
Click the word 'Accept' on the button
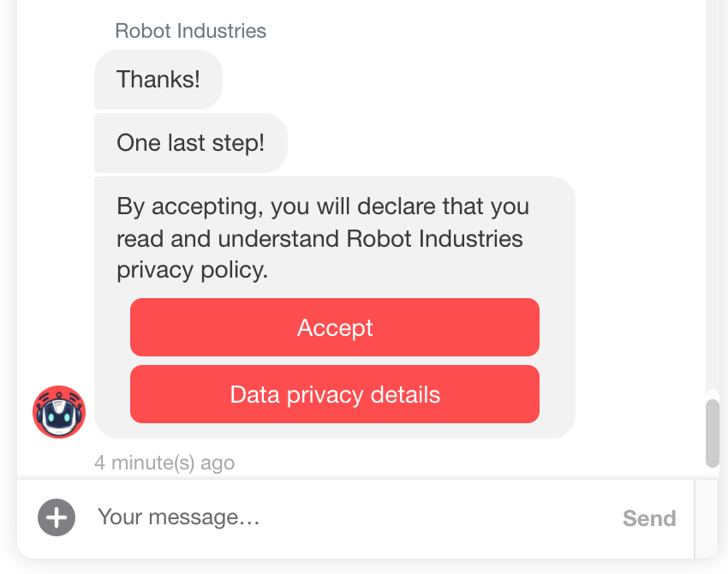click(335, 328)
